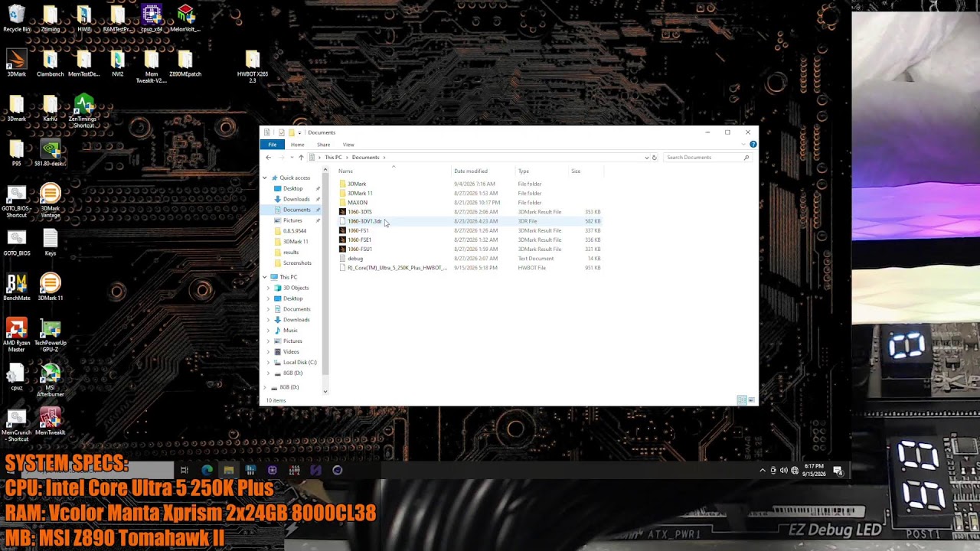
Task: Go up one folder level arrow
Action: tap(301, 158)
